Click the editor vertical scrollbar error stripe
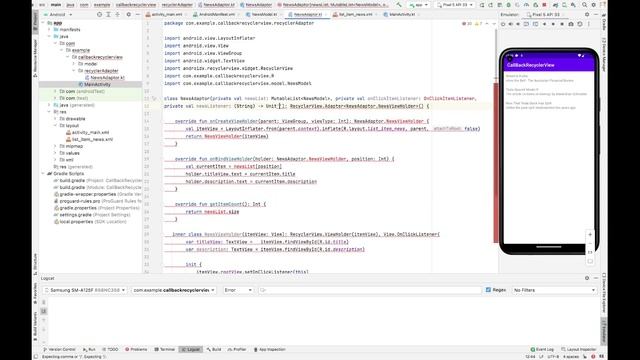The height and width of the screenshot is (360, 640). click(x=496, y=163)
